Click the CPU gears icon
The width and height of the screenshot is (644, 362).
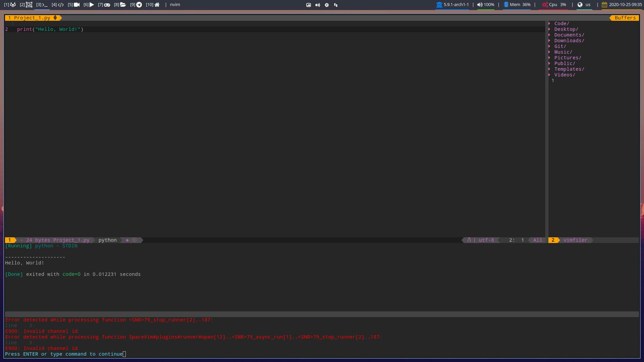point(545,5)
